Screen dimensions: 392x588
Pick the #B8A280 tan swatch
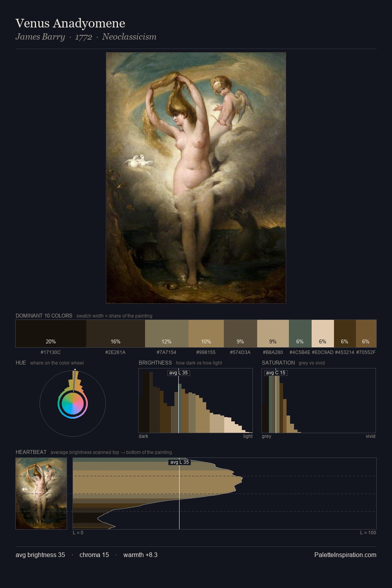[x=273, y=334]
